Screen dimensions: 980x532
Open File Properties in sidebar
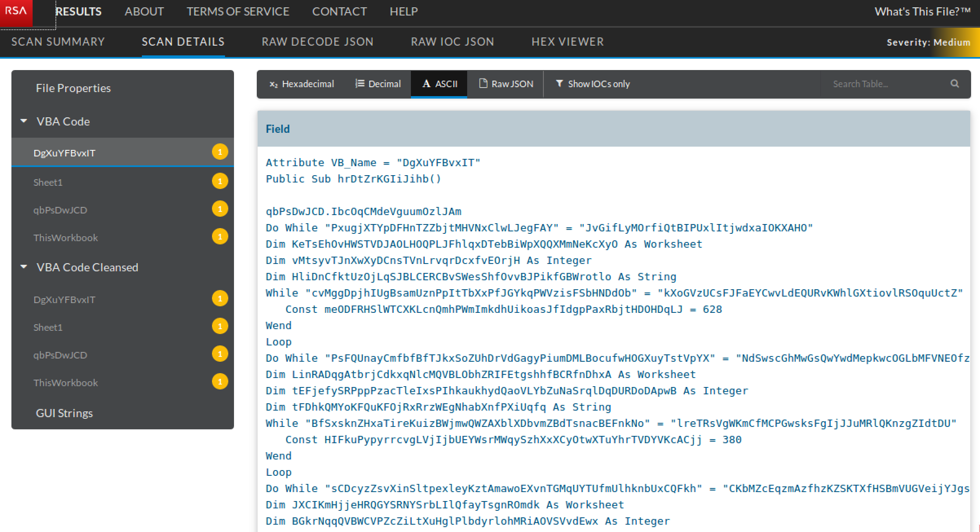[x=73, y=88]
